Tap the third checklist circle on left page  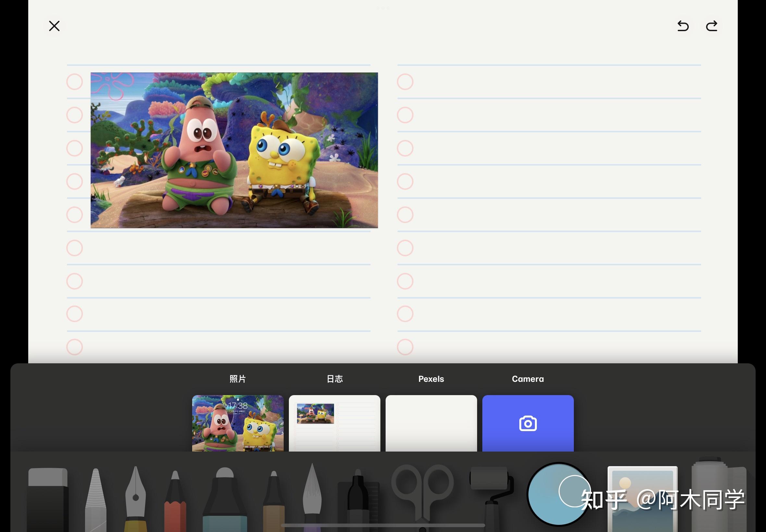pyautogui.click(x=75, y=148)
